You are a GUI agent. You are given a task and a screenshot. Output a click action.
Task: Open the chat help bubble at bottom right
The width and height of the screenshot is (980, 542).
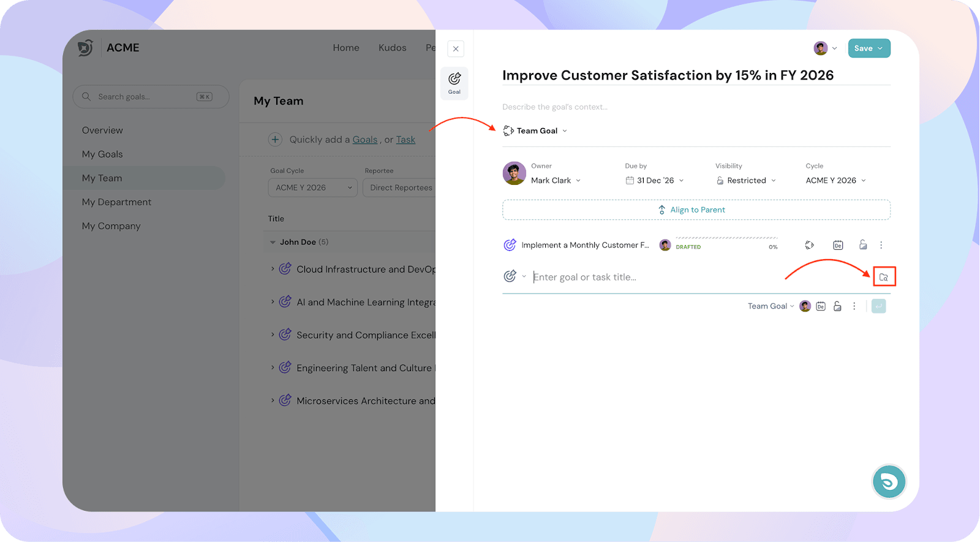coord(889,482)
